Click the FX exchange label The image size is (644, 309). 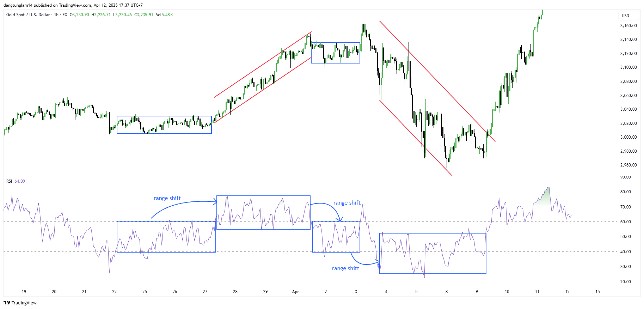65,15
